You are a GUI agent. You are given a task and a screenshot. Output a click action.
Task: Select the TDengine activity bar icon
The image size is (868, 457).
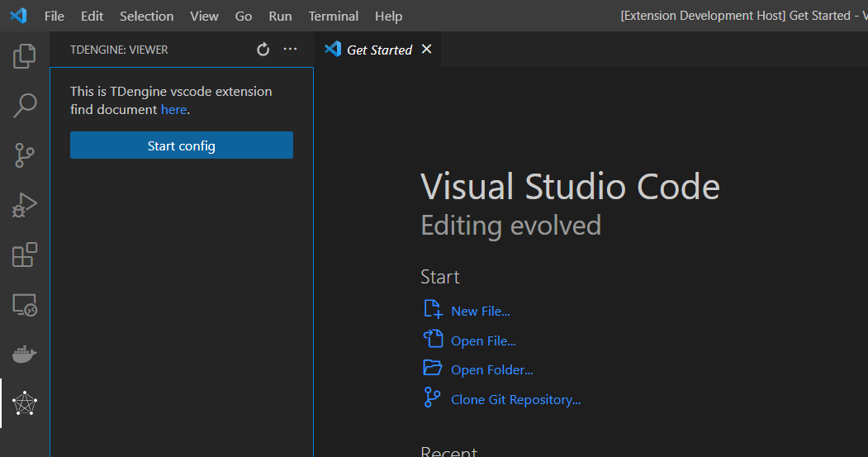pyautogui.click(x=25, y=403)
